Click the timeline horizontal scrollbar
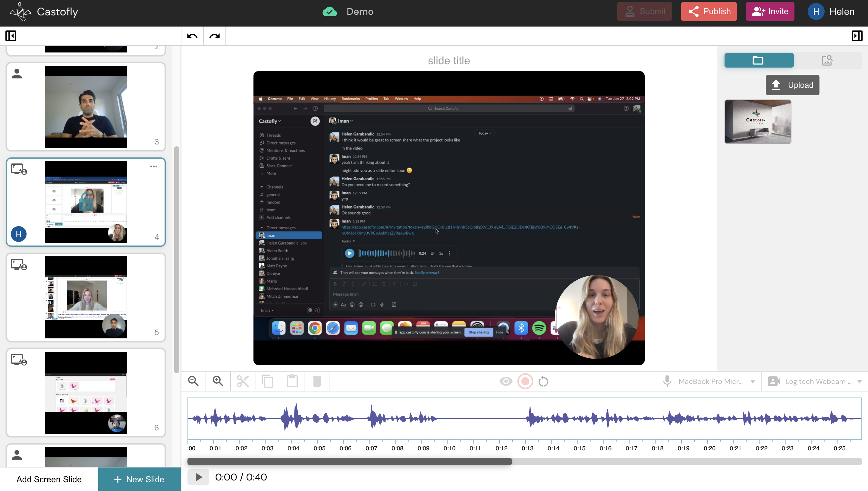This screenshot has width=868, height=491. pos(349,461)
